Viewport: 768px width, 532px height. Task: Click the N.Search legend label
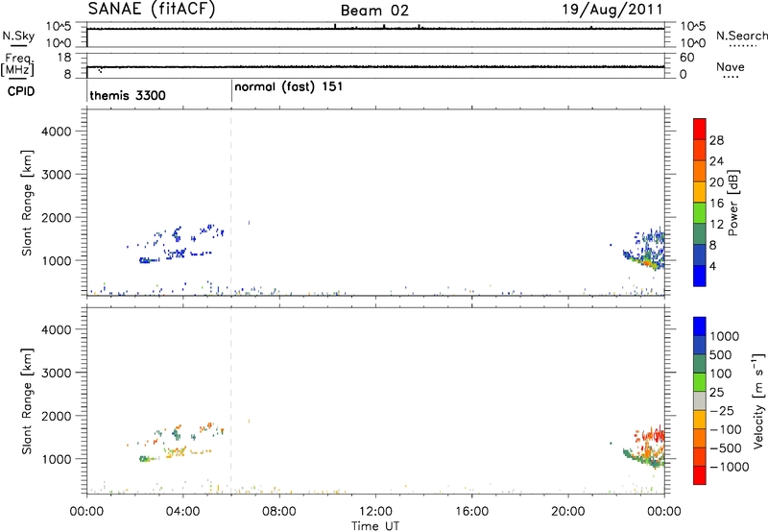pyautogui.click(x=742, y=36)
